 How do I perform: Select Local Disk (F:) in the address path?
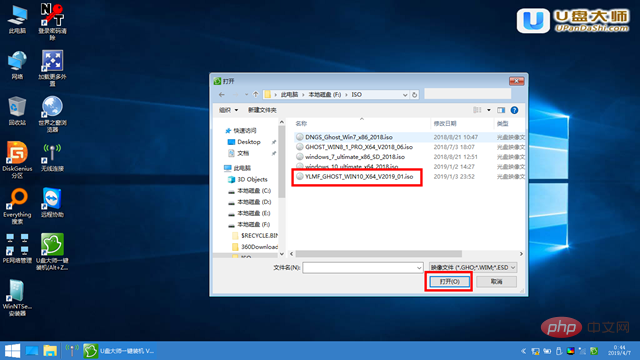[x=324, y=95]
